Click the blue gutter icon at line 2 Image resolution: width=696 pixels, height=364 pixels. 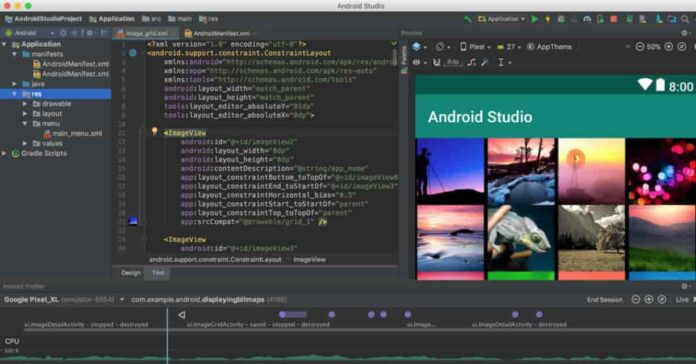[133, 53]
